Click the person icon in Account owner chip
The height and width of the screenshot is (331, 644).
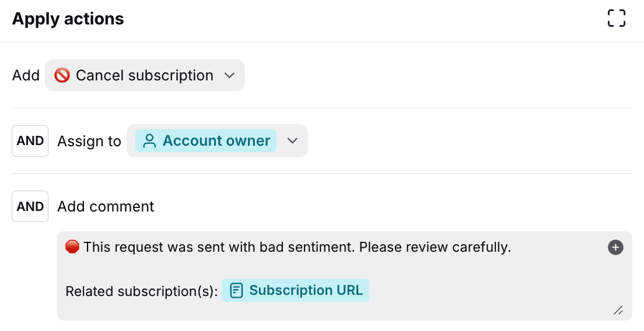click(x=149, y=141)
